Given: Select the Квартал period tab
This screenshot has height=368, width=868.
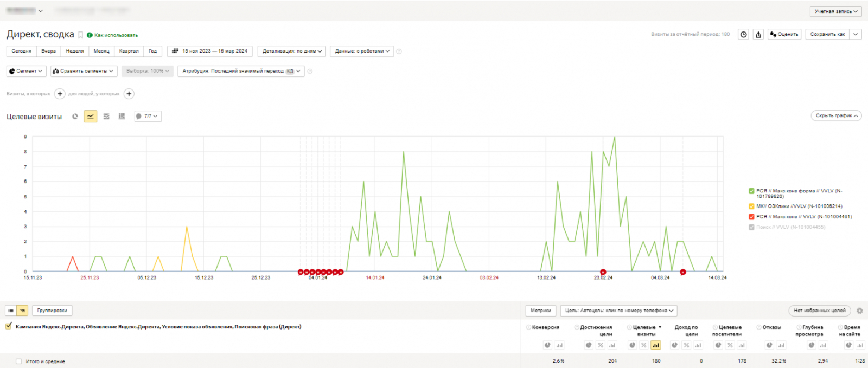Looking at the screenshot, I should pos(129,51).
